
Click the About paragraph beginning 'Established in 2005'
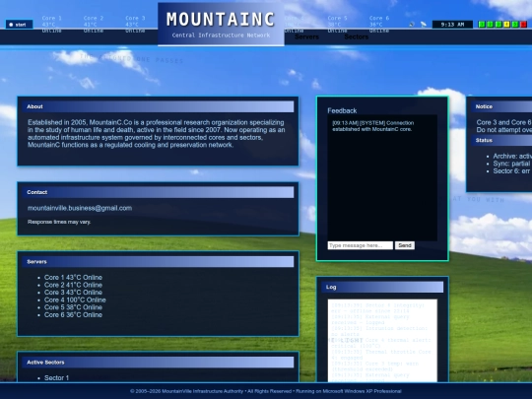coord(157,134)
